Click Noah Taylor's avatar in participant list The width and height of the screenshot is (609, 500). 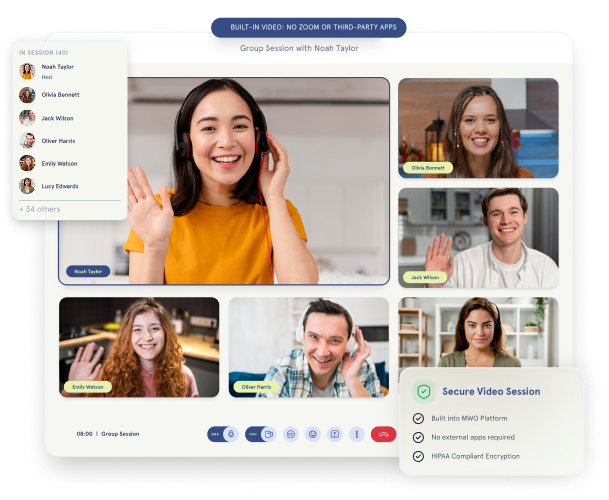(x=27, y=71)
